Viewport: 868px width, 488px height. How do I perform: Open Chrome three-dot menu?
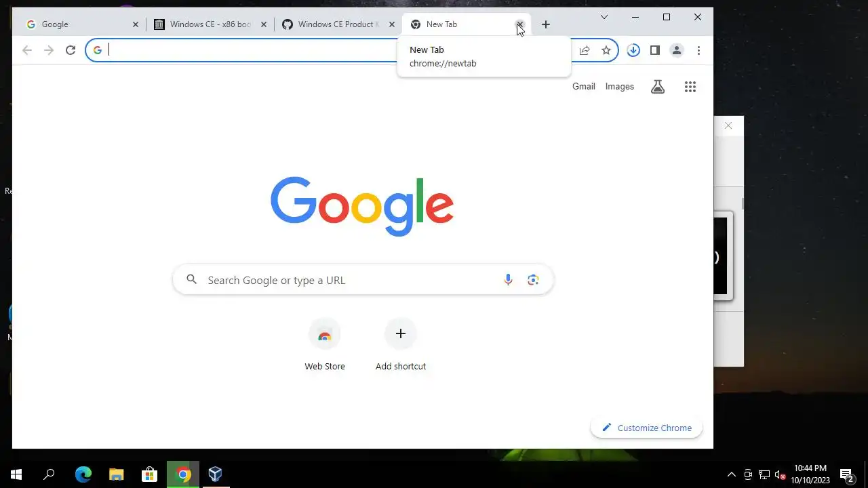[x=698, y=50]
